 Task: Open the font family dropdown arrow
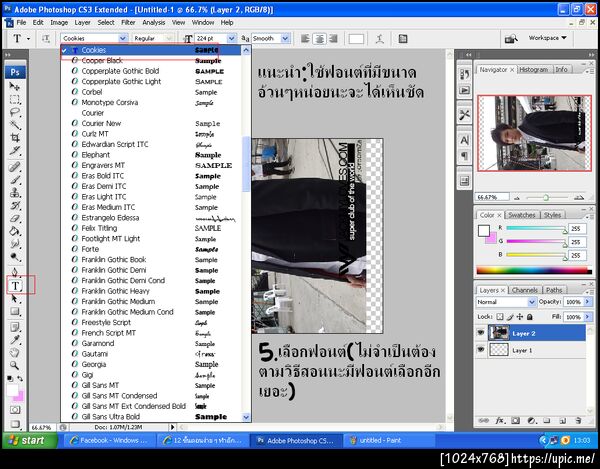[123, 38]
